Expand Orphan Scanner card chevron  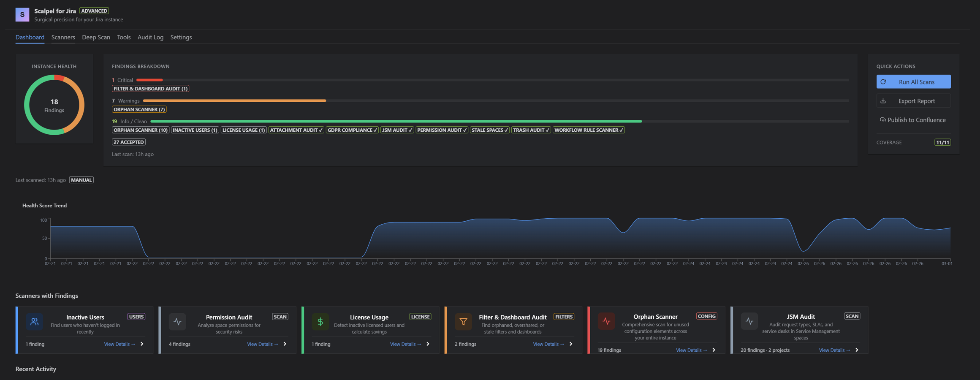click(x=714, y=350)
